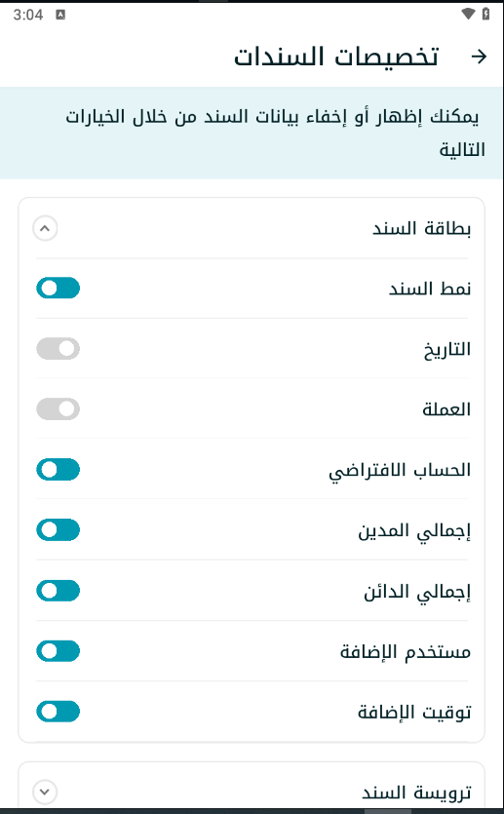Viewport: 504px width, 814px height.
Task: Tap the الحساب الافتراضي label
Action: 400,470
